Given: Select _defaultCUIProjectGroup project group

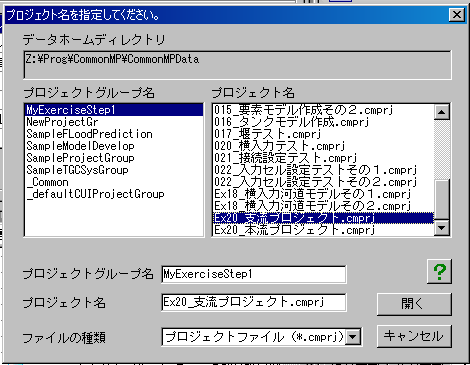Looking at the screenshot, I should pos(114,194).
